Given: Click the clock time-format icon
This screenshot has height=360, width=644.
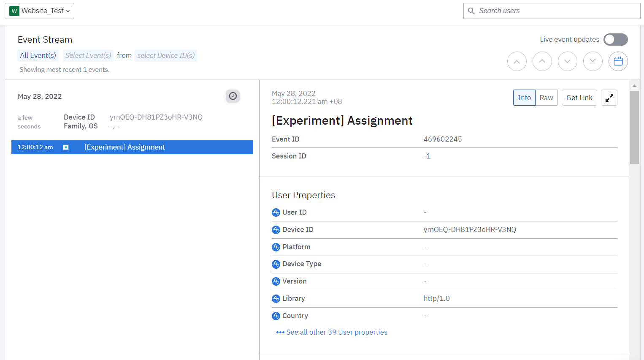Looking at the screenshot, I should pyautogui.click(x=233, y=96).
